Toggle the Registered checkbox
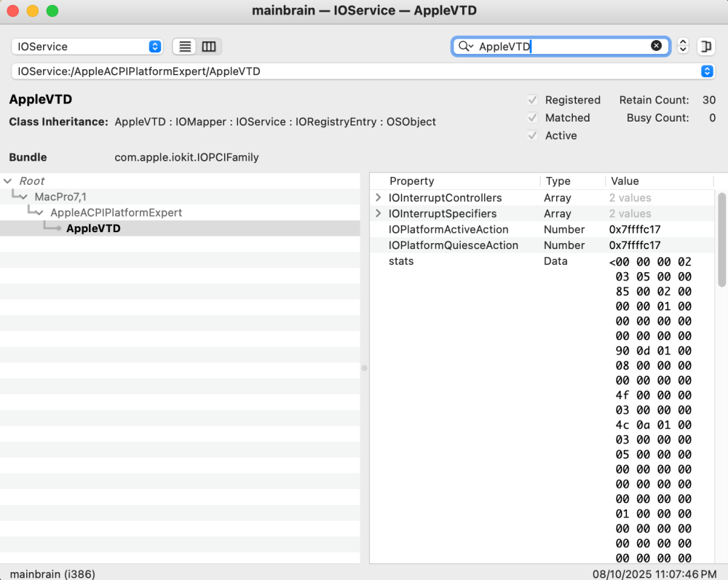728x580 pixels. click(x=533, y=100)
